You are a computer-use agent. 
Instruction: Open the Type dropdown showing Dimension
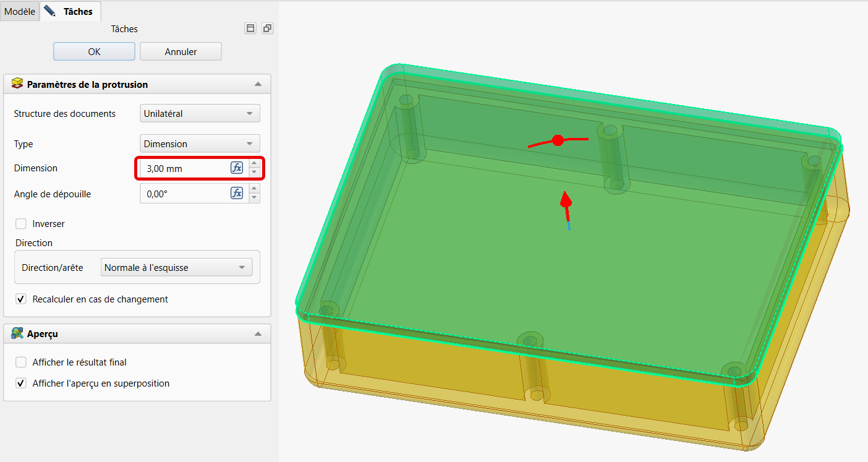coord(200,144)
